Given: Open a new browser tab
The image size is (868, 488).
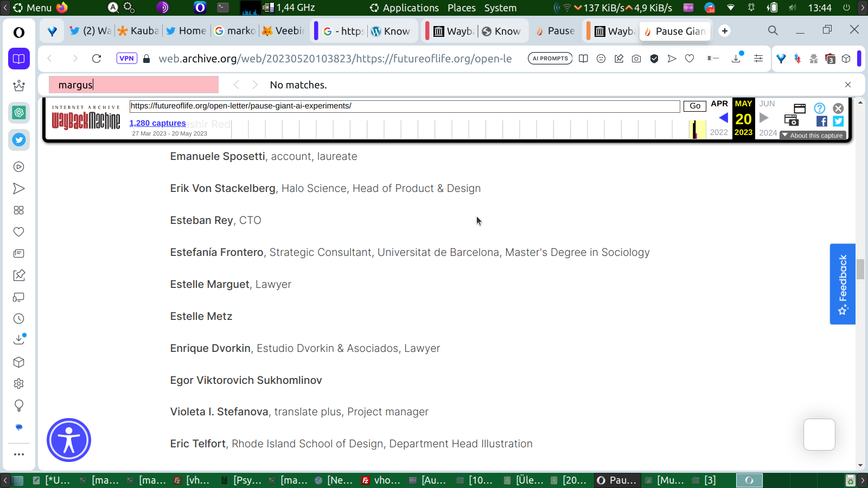Looking at the screenshot, I should point(725,31).
